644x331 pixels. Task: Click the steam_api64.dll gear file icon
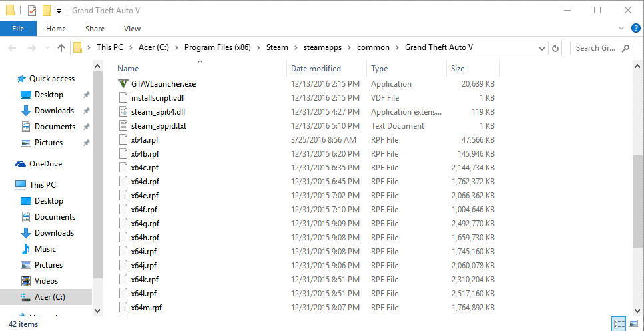tap(123, 112)
